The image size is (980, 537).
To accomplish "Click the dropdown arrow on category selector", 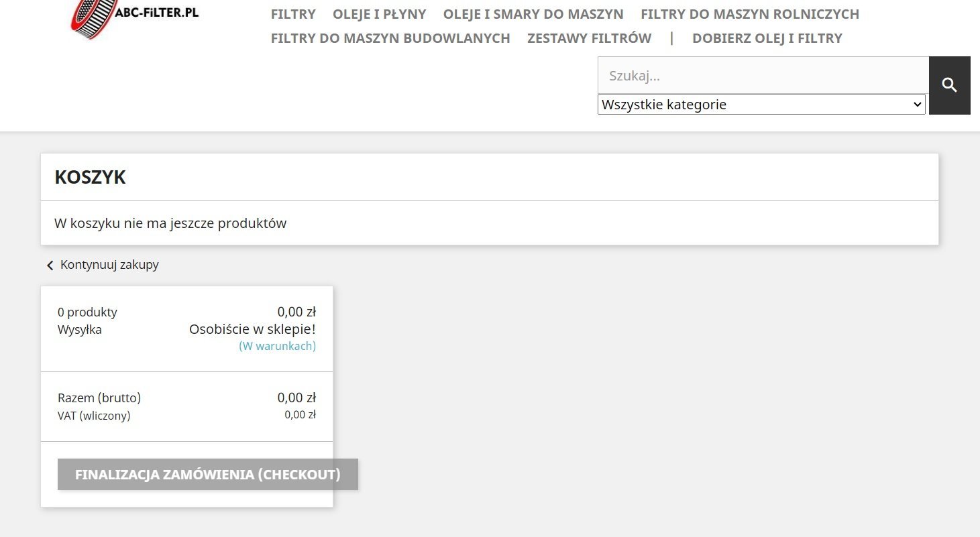I will 918,105.
